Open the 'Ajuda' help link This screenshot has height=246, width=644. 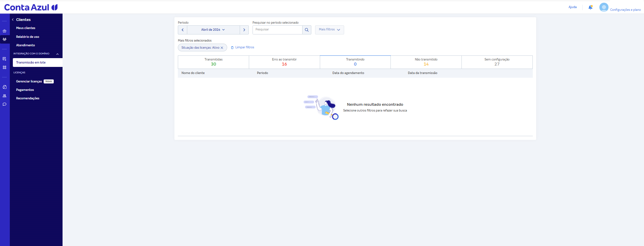pyautogui.click(x=572, y=7)
